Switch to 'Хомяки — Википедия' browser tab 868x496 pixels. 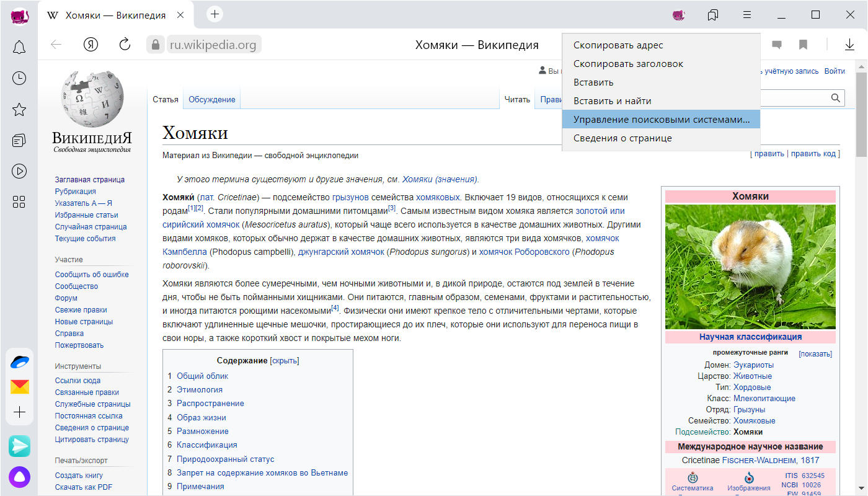(x=115, y=15)
